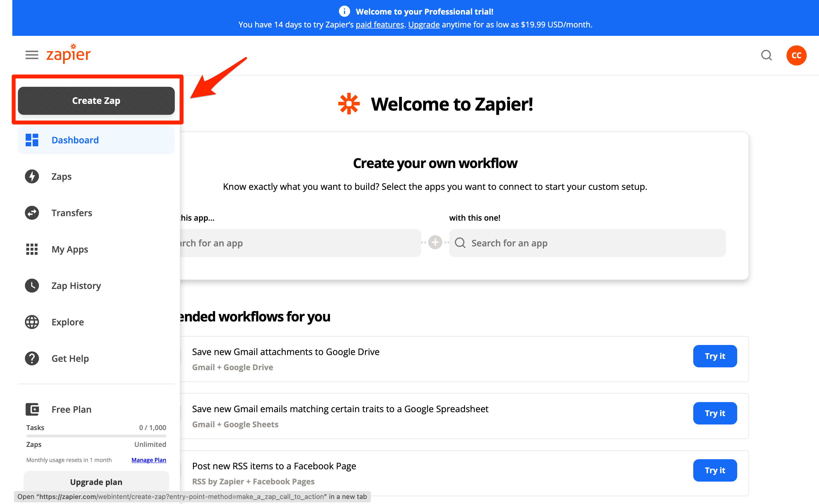Click the Zaps lightning bolt icon
This screenshot has height=504, width=819.
(x=32, y=176)
